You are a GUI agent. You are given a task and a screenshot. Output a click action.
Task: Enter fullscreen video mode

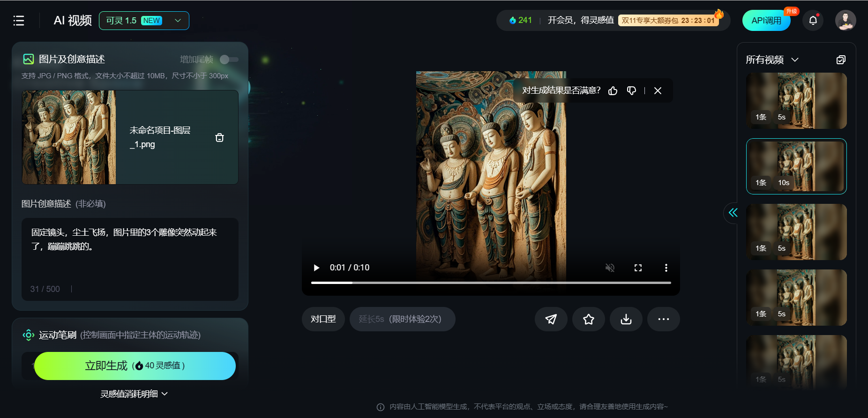[638, 268]
